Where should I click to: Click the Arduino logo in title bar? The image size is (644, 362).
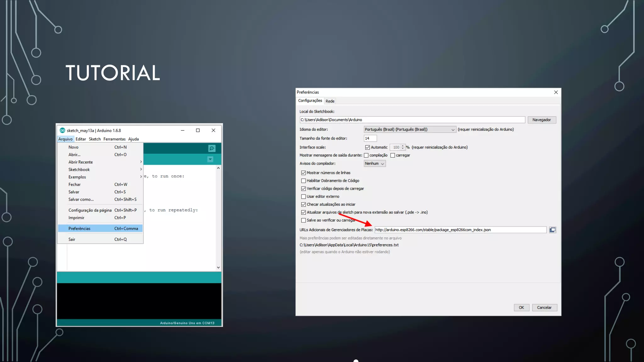62,130
